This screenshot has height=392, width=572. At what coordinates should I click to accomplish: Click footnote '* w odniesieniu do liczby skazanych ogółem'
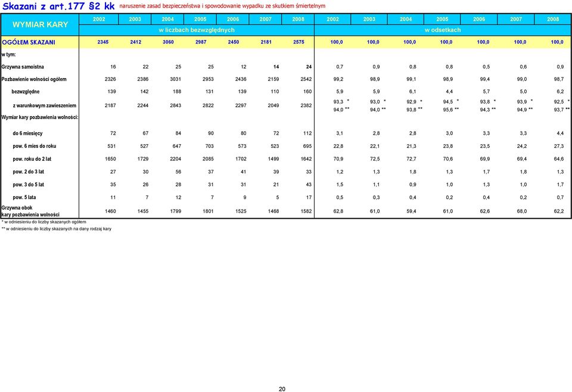click(x=43, y=222)
